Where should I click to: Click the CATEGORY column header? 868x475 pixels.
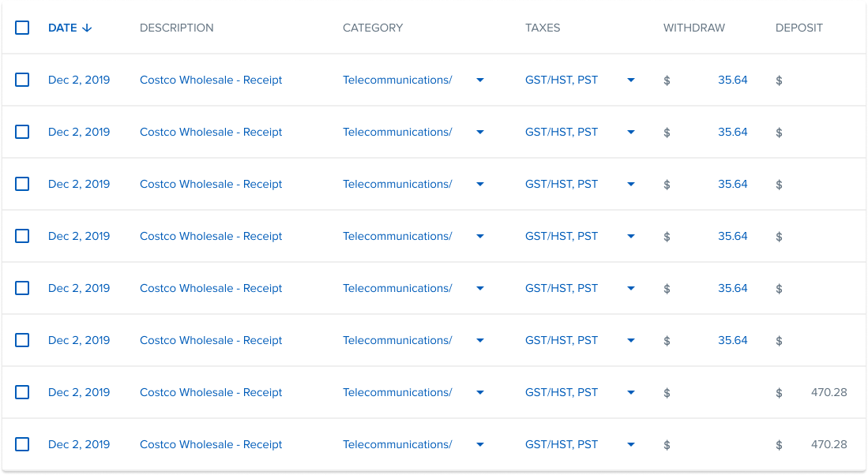coord(373,28)
